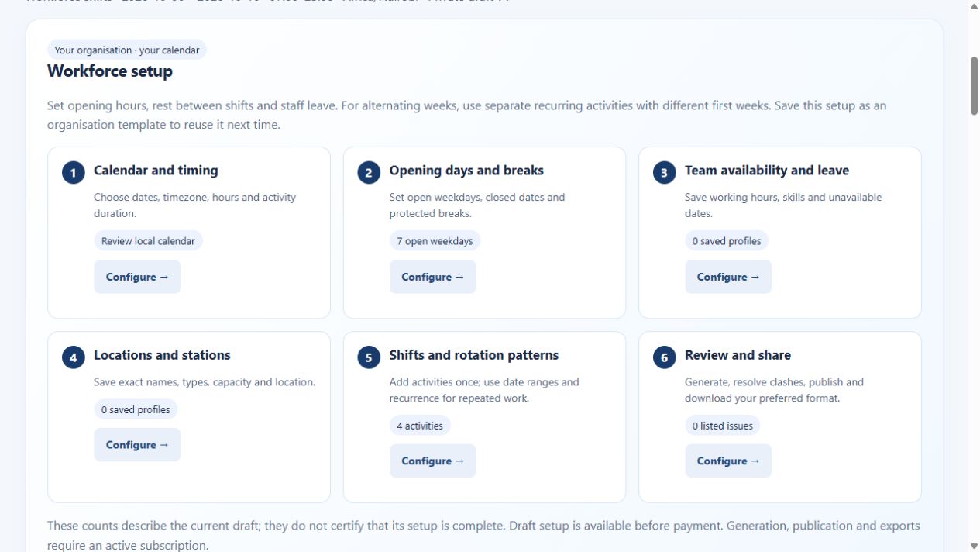980x552 pixels.
Task: Click step 1 number badge
Action: [74, 173]
